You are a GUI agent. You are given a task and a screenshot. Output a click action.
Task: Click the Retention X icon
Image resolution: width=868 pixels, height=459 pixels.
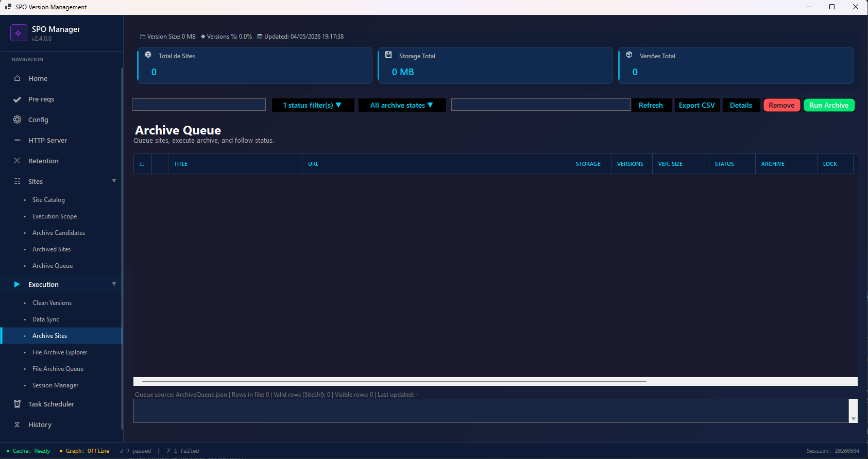(17, 161)
